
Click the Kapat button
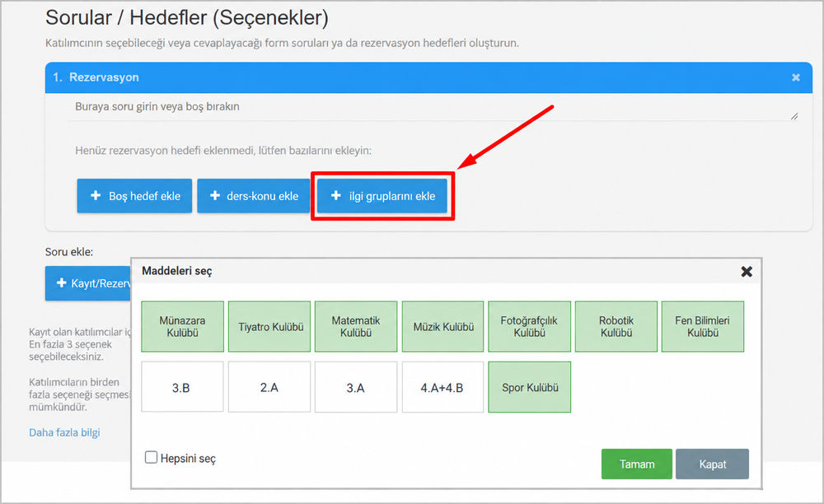coord(712,464)
